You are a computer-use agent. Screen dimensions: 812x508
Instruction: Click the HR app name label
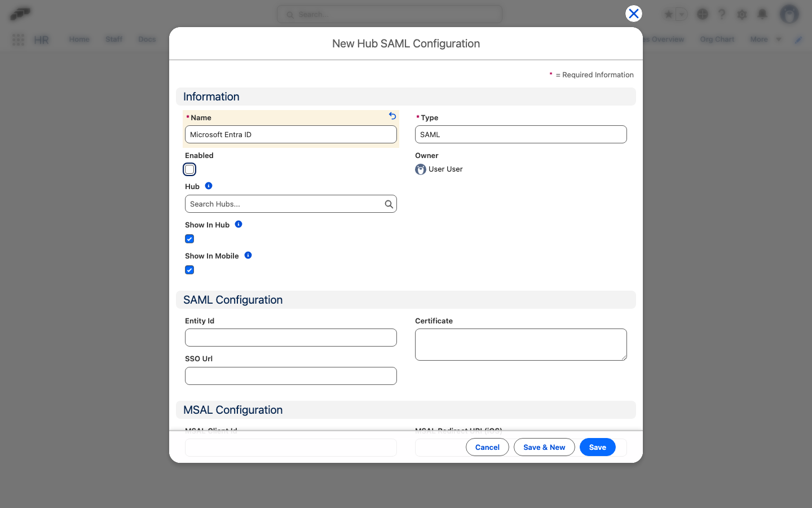pos(42,40)
